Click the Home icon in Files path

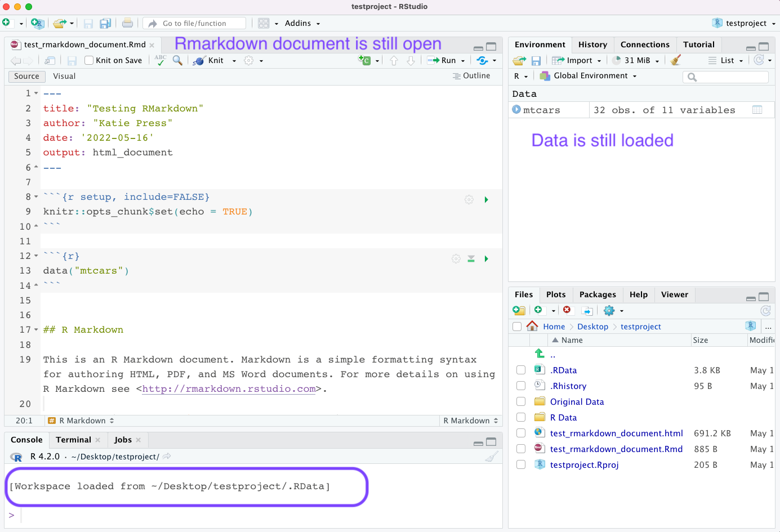coord(532,326)
